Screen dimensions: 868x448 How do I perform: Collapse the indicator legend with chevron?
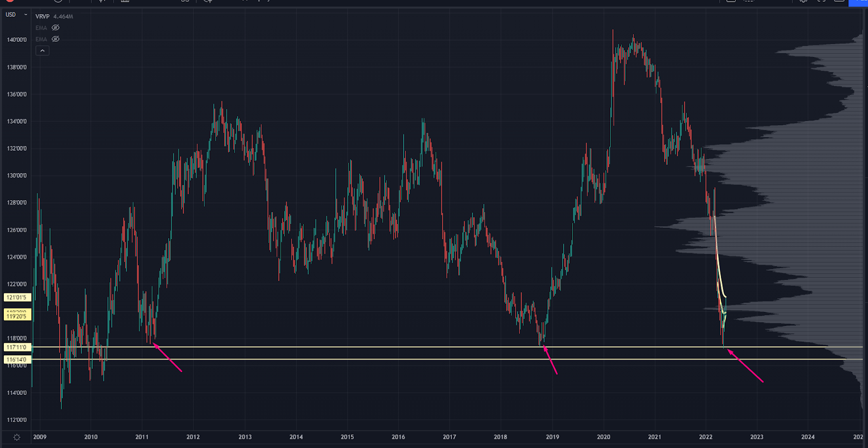42,50
